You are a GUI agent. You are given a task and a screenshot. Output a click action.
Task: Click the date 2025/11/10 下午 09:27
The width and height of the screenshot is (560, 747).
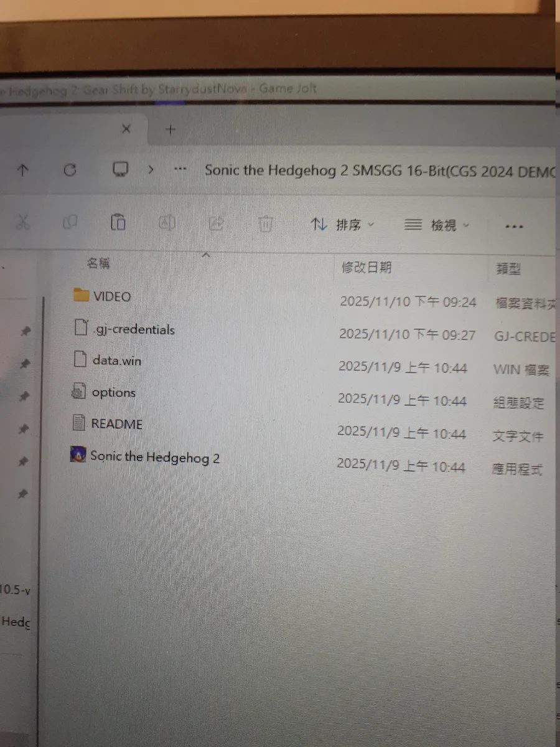pos(408,335)
